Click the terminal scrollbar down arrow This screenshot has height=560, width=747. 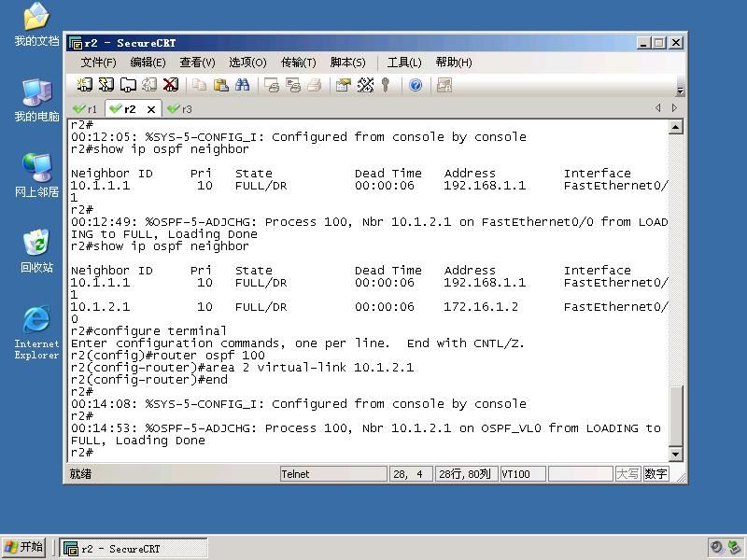[x=675, y=455]
